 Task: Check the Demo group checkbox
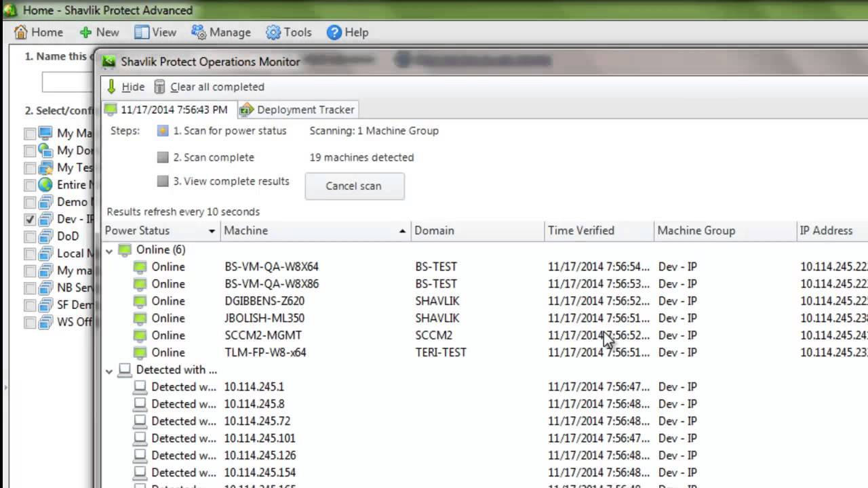click(29, 202)
